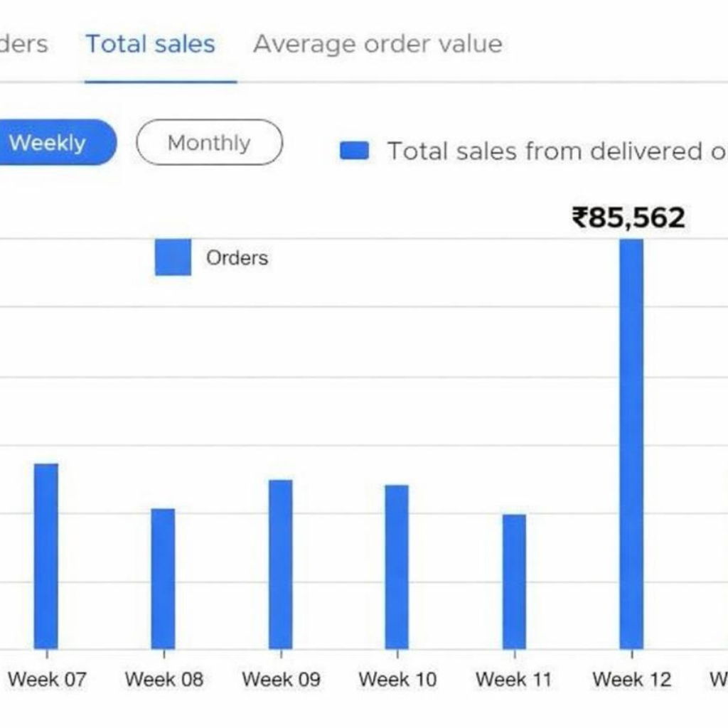Click the blue Orders legend square

[x=173, y=257]
